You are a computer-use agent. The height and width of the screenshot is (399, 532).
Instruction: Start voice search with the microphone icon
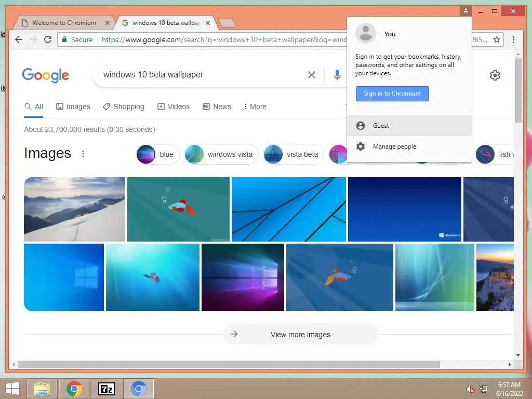[337, 75]
